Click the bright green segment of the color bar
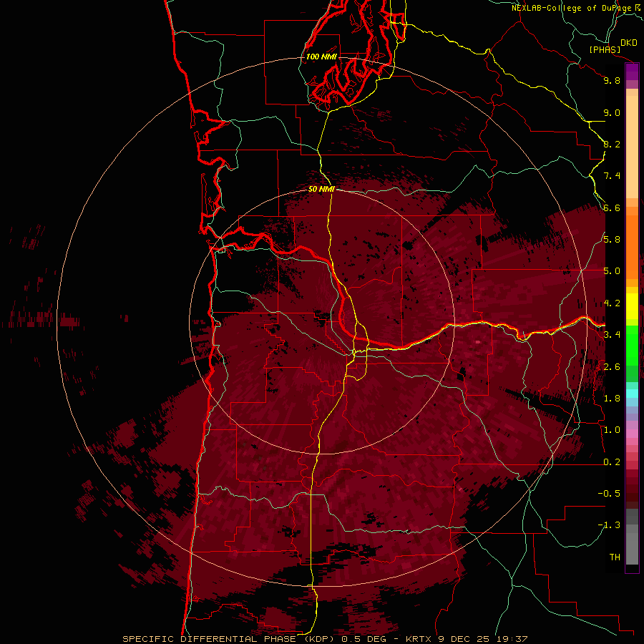This screenshot has height=644, width=644. click(x=632, y=346)
